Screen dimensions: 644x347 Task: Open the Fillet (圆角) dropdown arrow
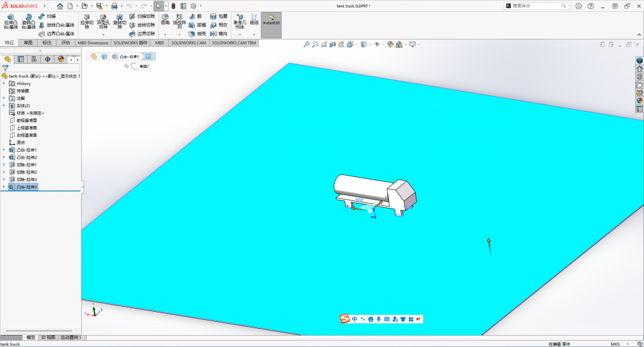pos(165,35)
